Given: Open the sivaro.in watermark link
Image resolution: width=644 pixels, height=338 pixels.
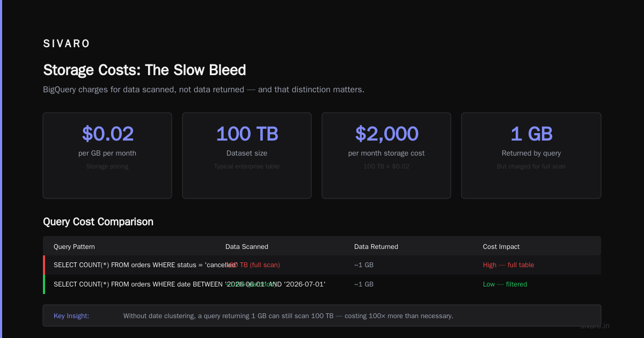Looking at the screenshot, I should 595,326.
